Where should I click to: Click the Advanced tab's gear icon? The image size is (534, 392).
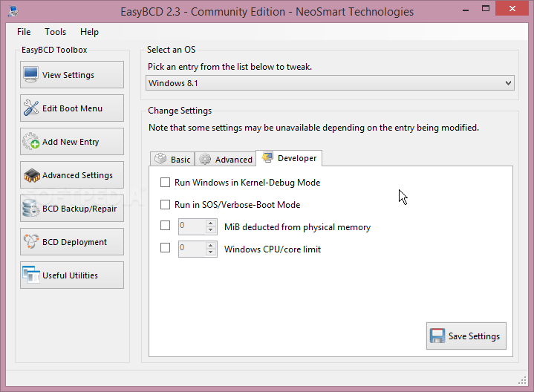pyautogui.click(x=205, y=159)
